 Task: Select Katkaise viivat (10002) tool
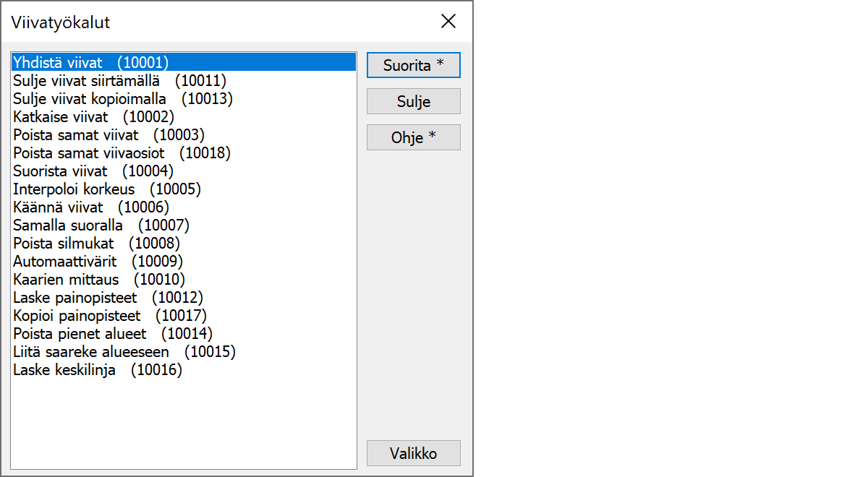(93, 116)
